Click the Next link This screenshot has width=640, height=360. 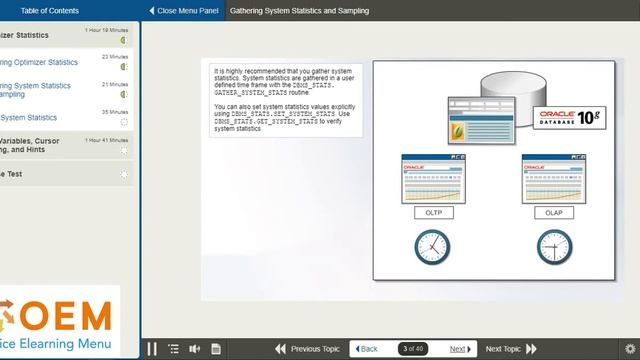tap(460, 349)
